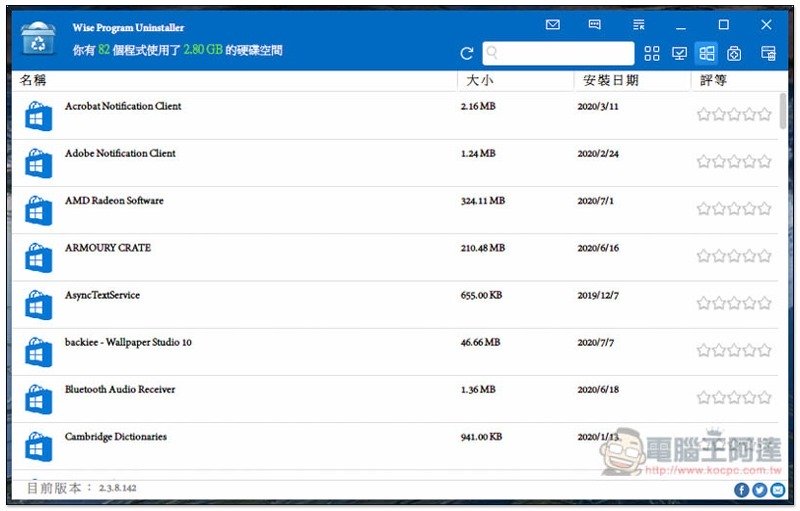Image resolution: width=800 pixels, height=511 pixels.
Task: Click the AsyncTextService store icon
Action: 38,305
